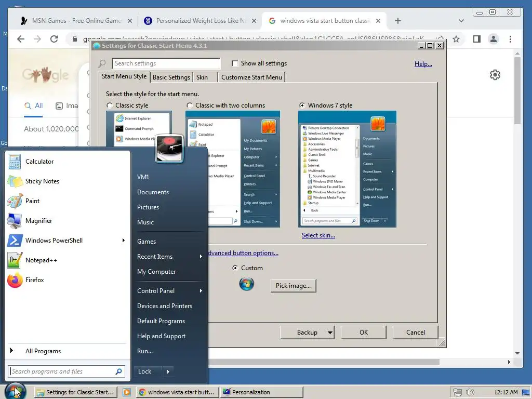
Task: Switch to Start Menu Style tab
Action: pos(124,76)
